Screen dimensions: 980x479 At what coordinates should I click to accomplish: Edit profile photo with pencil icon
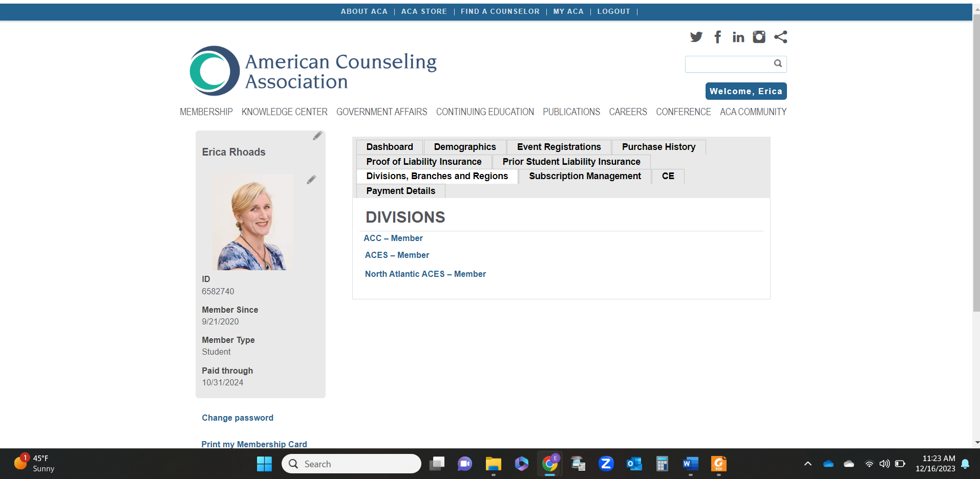(x=311, y=180)
